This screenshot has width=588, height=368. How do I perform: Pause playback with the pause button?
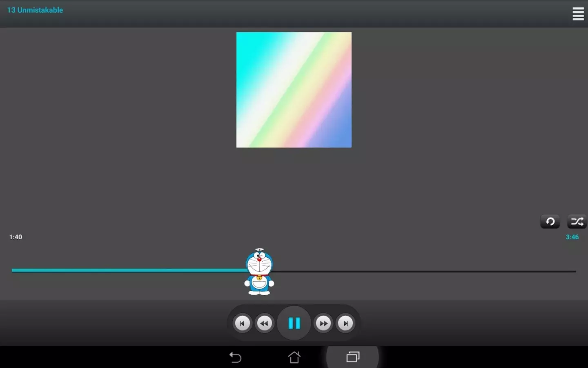point(294,323)
